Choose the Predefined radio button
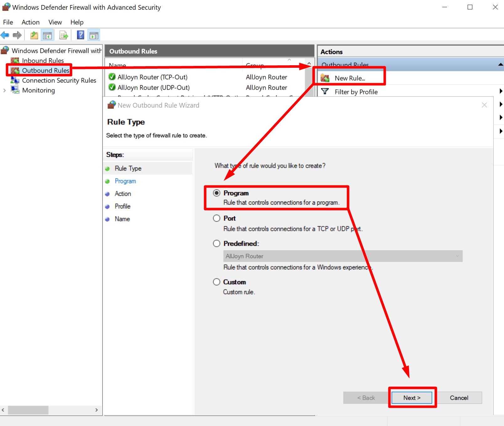 [x=217, y=244]
